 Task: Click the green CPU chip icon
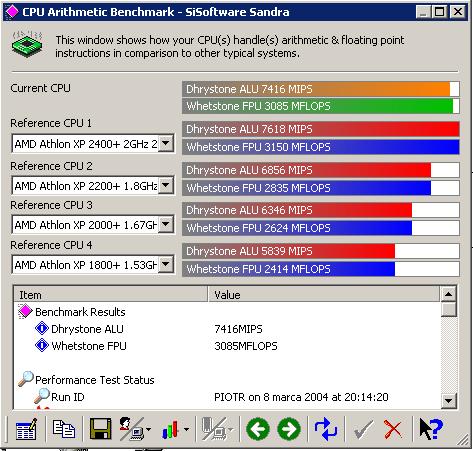pos(27,44)
